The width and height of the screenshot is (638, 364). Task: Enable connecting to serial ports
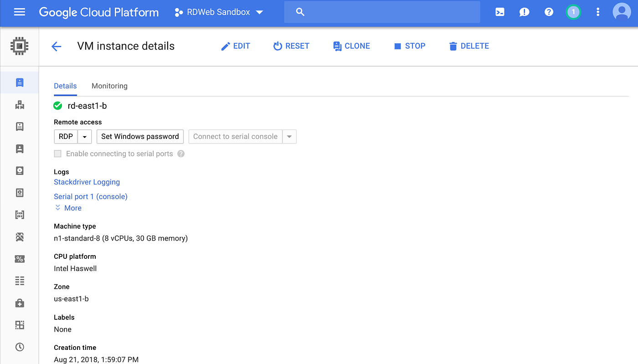click(57, 154)
